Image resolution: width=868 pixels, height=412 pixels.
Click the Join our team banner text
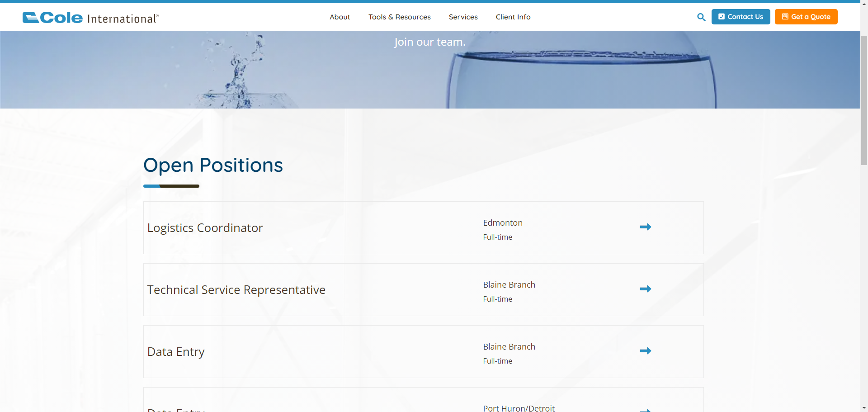pos(429,42)
